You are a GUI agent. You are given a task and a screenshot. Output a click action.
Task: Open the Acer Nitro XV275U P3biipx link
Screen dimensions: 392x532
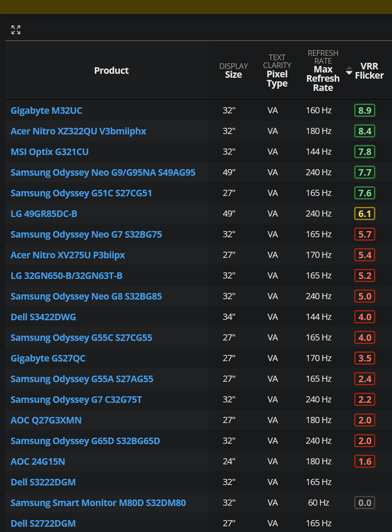tap(68, 255)
